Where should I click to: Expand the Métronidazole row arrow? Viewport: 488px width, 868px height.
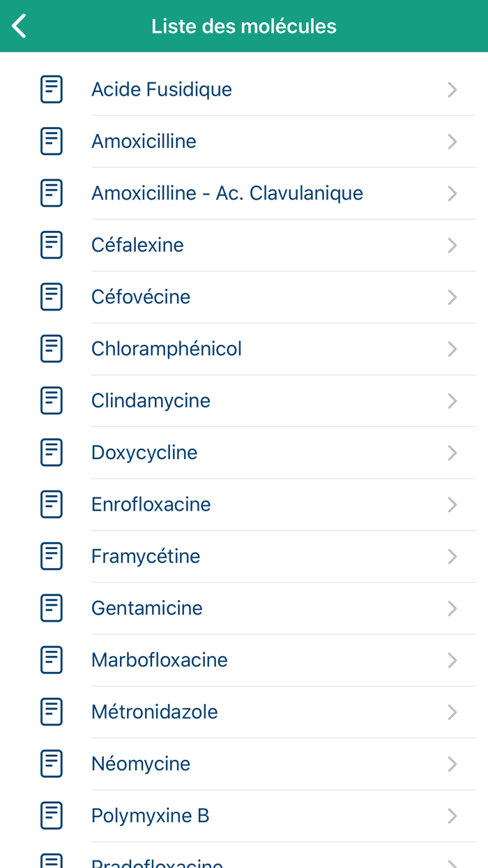tap(452, 712)
